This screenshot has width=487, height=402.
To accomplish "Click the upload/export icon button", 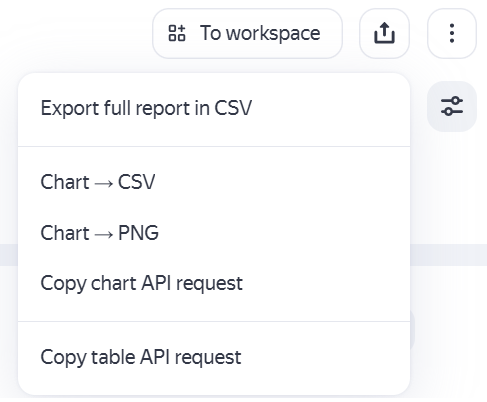I will coord(384,33).
